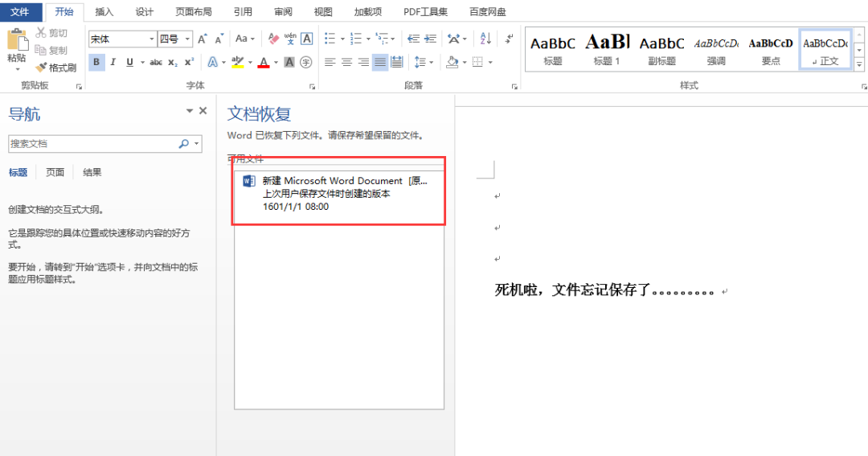The width and height of the screenshot is (868, 456).
Task: Increase paragraph indent
Action: pyautogui.click(x=430, y=39)
